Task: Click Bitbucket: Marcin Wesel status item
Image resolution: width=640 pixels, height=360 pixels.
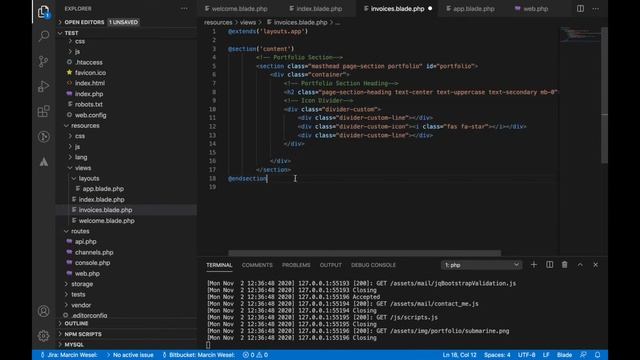Action: pyautogui.click(x=198, y=355)
